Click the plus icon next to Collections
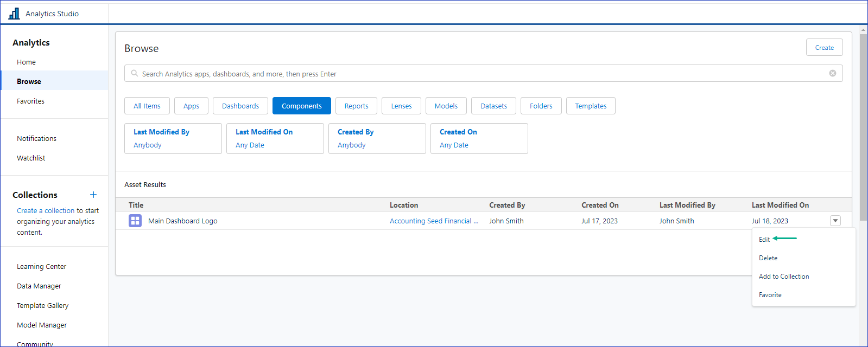This screenshot has width=868, height=347. coord(93,195)
